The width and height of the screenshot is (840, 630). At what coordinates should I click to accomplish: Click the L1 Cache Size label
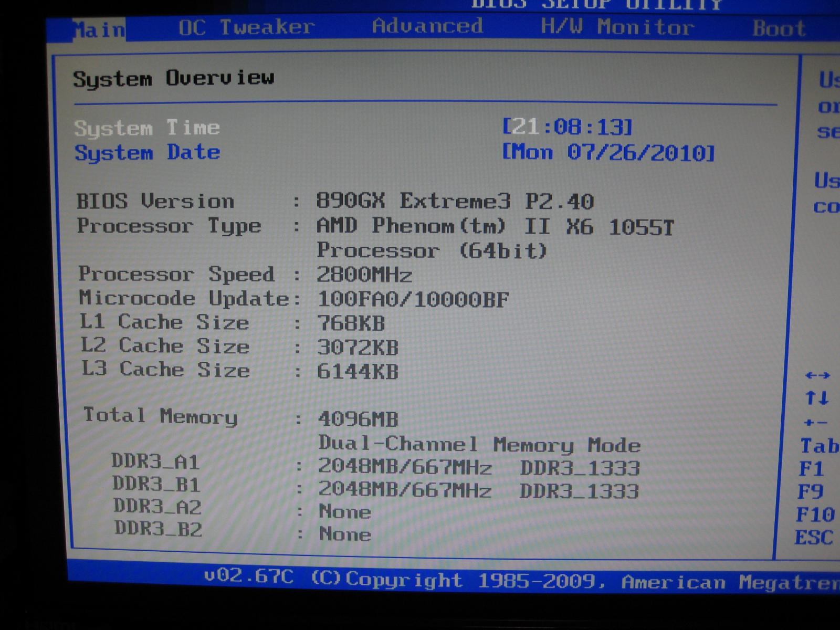pos(164,322)
